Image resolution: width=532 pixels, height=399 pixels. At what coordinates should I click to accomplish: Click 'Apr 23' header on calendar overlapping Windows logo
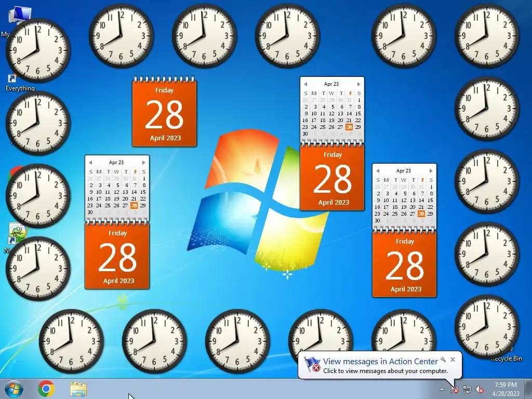click(x=331, y=84)
